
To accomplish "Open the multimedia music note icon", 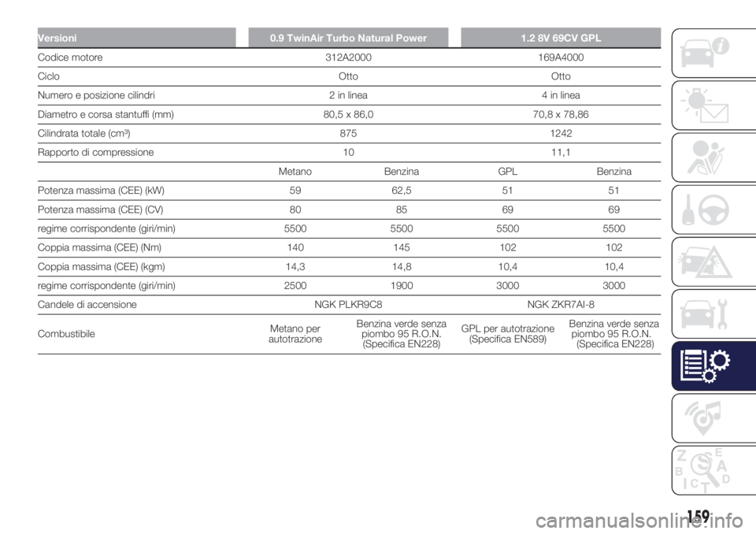I will [x=706, y=417].
